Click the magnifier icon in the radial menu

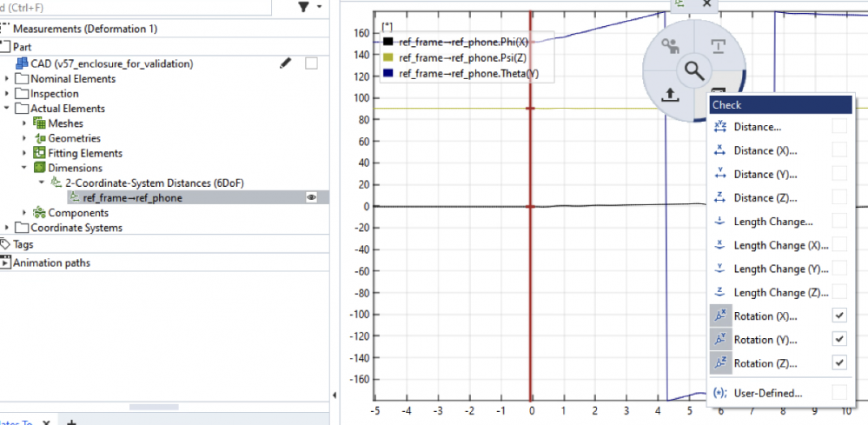click(692, 70)
